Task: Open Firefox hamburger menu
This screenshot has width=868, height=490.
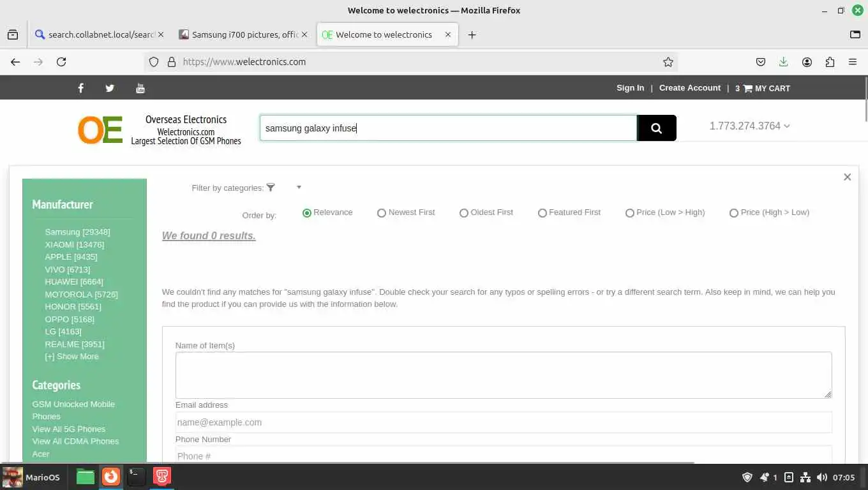Action: pos(853,62)
